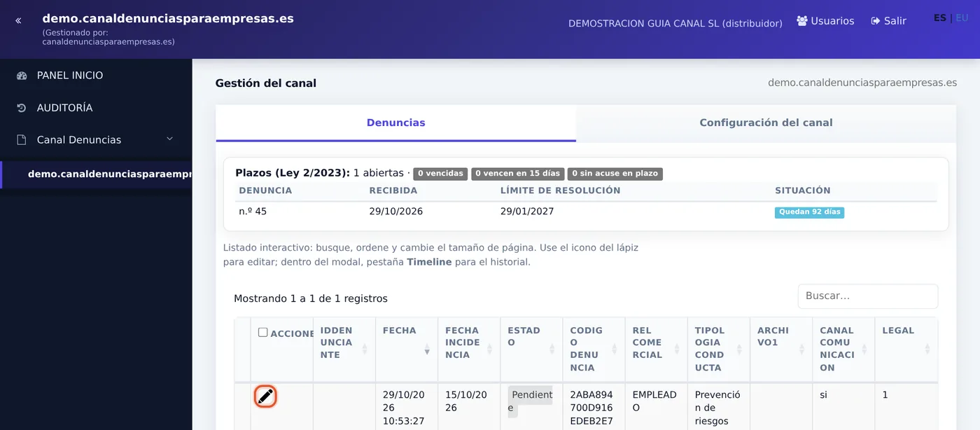Toggle the select-all ACCIONES checkbox
This screenshot has height=430, width=980.
tap(262, 333)
